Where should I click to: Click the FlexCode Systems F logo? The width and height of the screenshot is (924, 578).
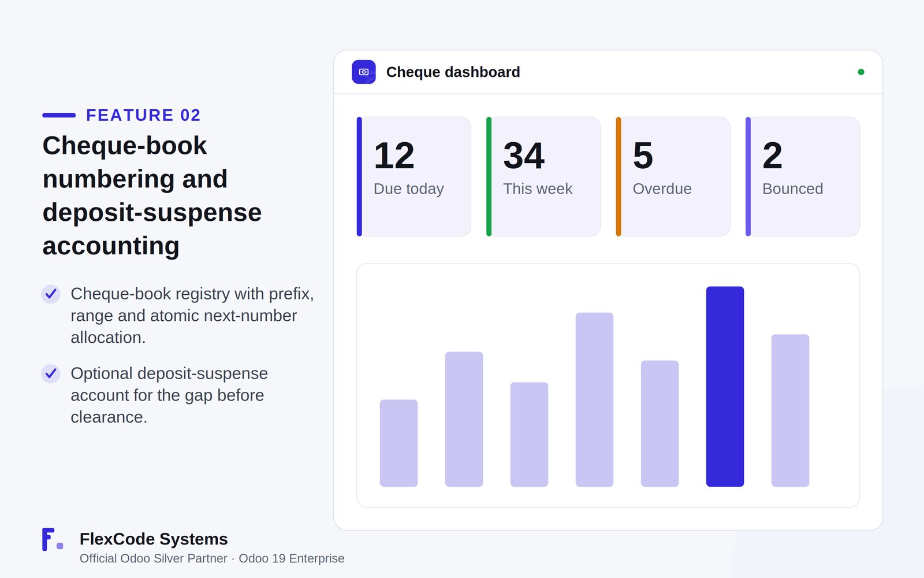tap(53, 539)
